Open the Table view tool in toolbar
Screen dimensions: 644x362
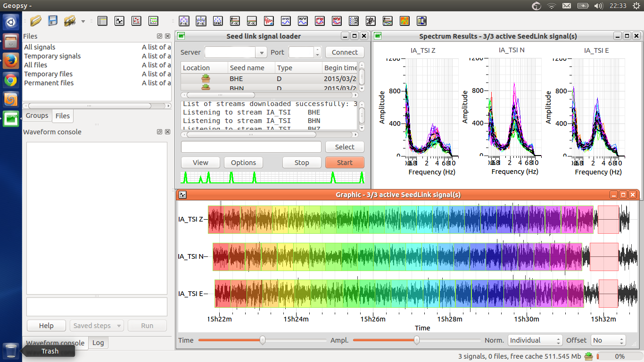[102, 21]
